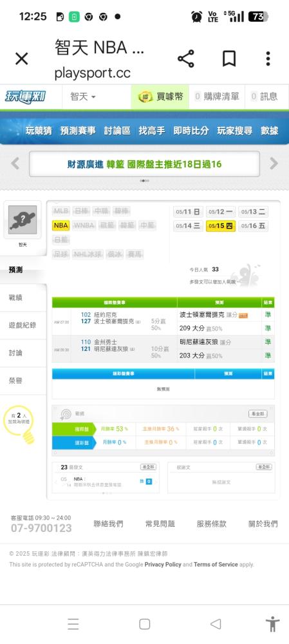Viewport: 289px width, 644px height.
Task: Tap the Android back button
Action: click(x=216, y=624)
